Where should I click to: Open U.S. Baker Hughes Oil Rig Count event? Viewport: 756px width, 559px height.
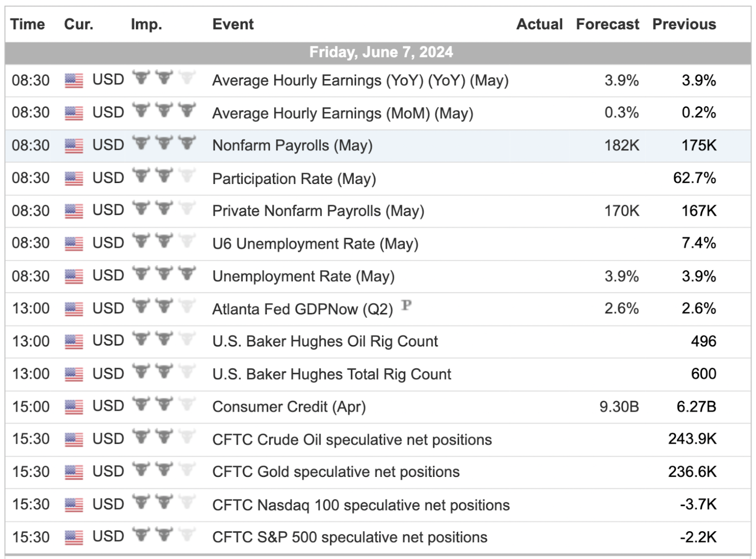point(325,341)
